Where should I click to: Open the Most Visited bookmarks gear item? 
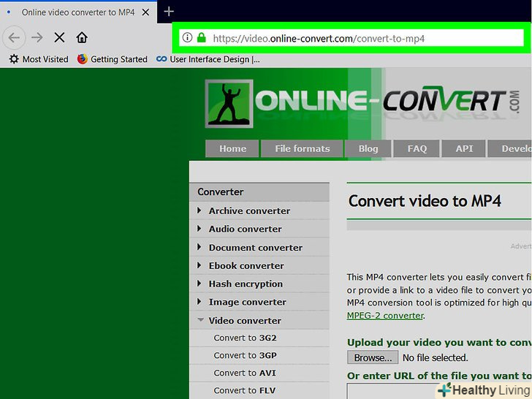39,59
